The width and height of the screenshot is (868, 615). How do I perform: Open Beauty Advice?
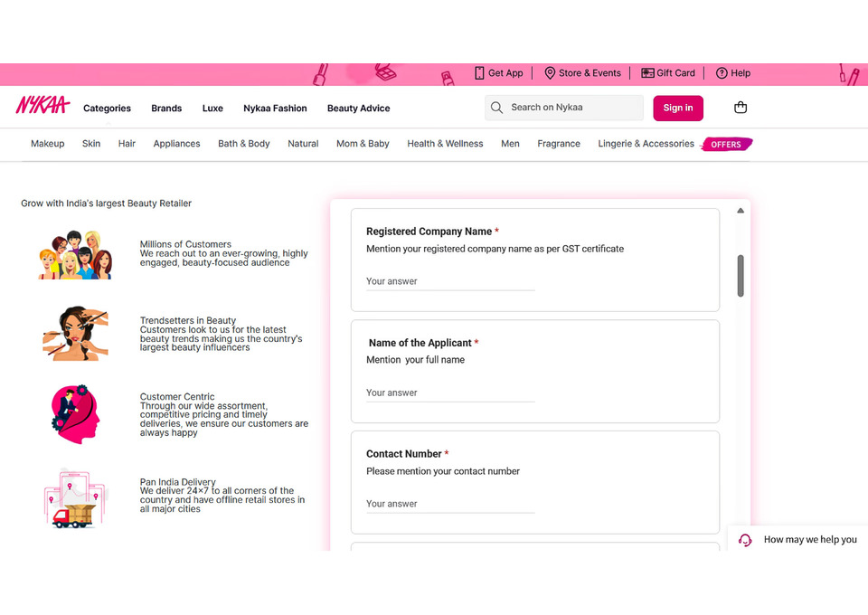pyautogui.click(x=359, y=109)
